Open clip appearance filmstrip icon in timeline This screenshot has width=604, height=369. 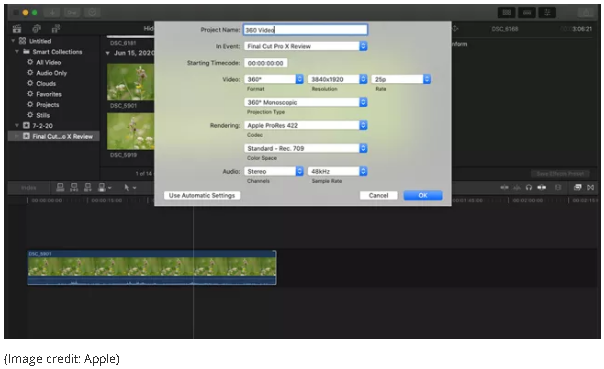[558, 187]
